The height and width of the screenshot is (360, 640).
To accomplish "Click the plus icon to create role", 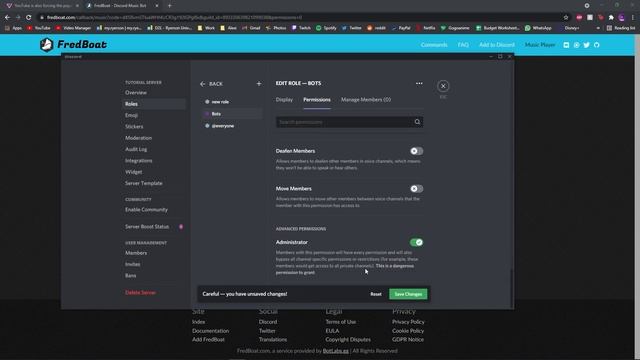I will pyautogui.click(x=259, y=84).
